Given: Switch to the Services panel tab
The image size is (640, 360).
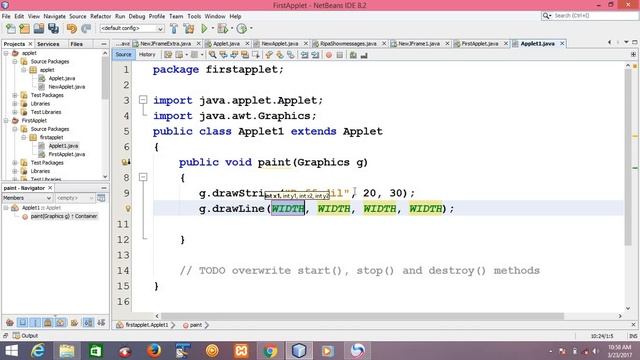Looking at the screenshot, I should coord(48,44).
